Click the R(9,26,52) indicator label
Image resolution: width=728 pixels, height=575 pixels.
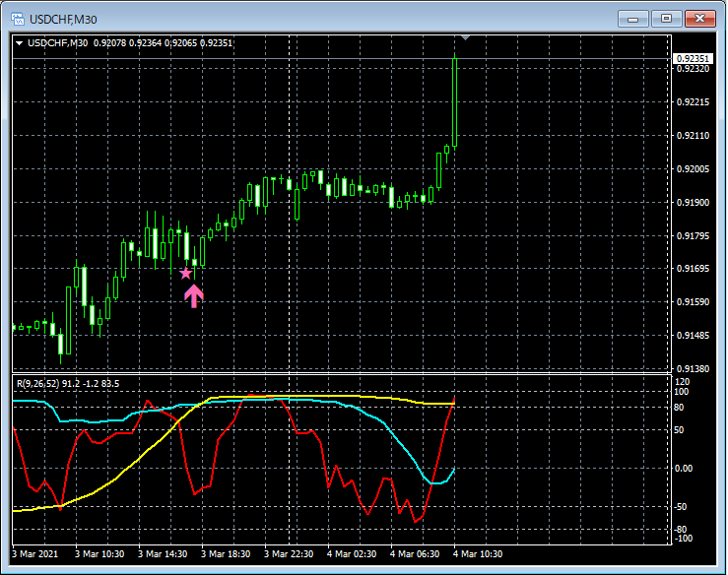click(x=68, y=384)
